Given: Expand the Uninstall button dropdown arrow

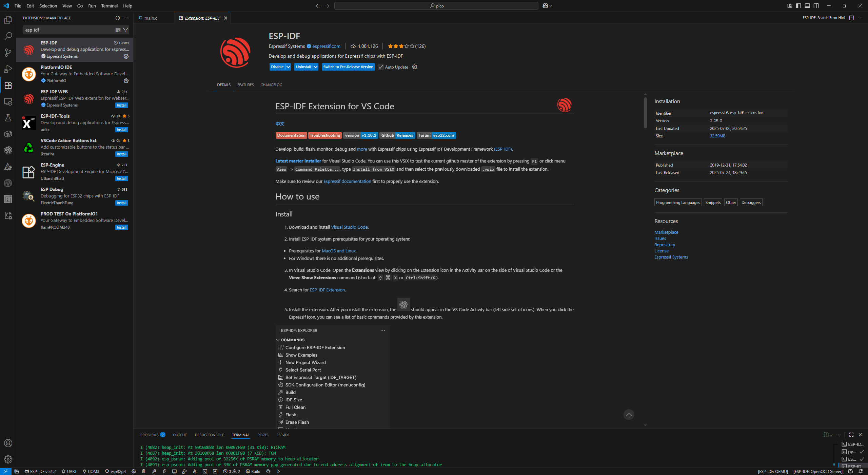Looking at the screenshot, I should pyautogui.click(x=315, y=67).
